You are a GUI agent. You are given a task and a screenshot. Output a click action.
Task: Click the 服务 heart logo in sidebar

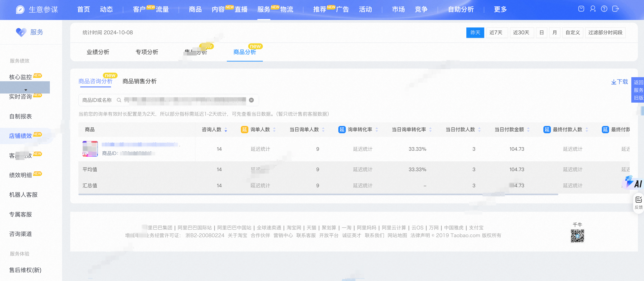tap(21, 32)
